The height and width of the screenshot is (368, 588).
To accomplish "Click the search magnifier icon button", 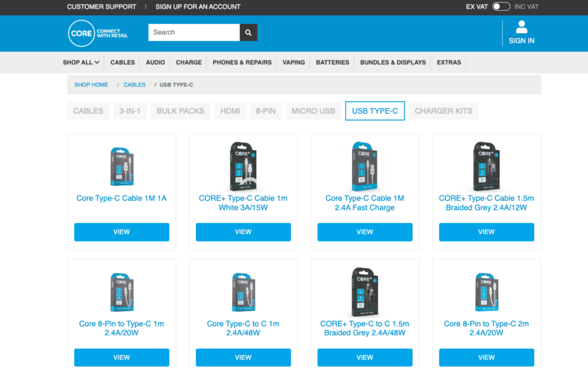I will [248, 33].
